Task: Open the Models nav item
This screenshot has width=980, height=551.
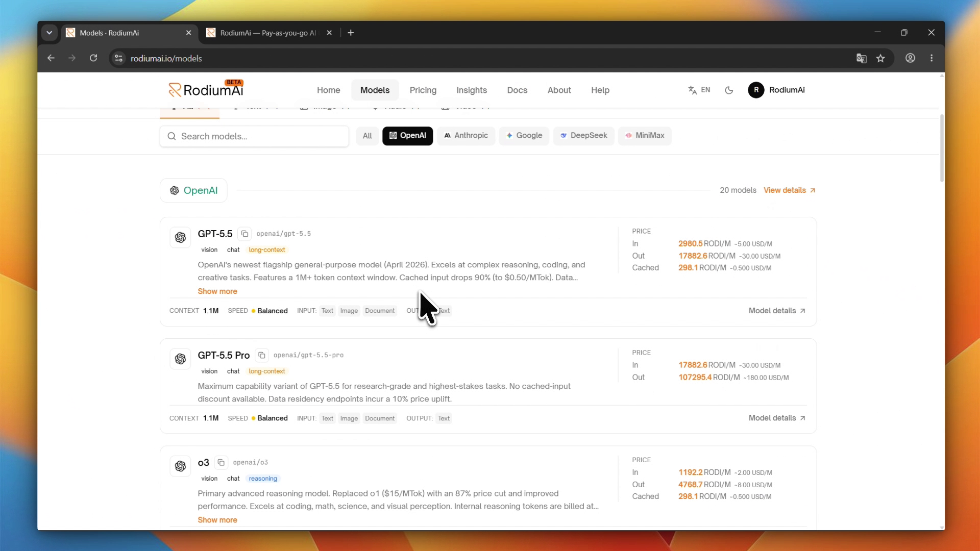Action: tap(375, 90)
